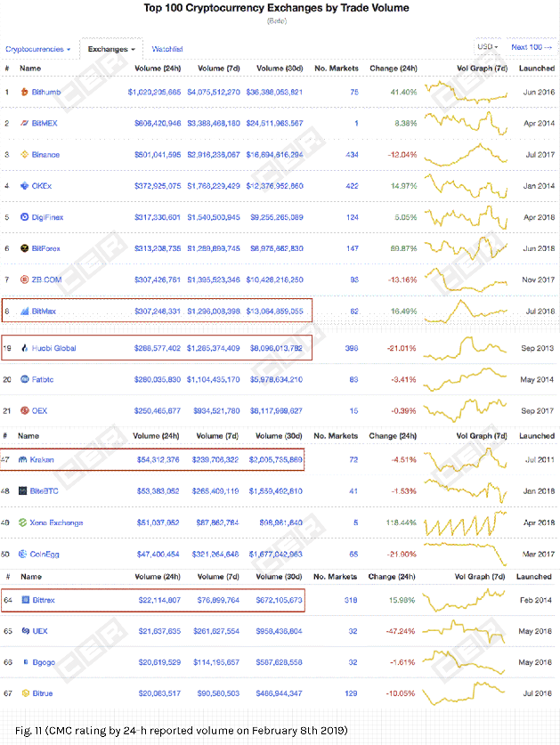This screenshot has width=560, height=745.
Task: Click the Bithumb exchange logo icon
Action: coord(24,92)
